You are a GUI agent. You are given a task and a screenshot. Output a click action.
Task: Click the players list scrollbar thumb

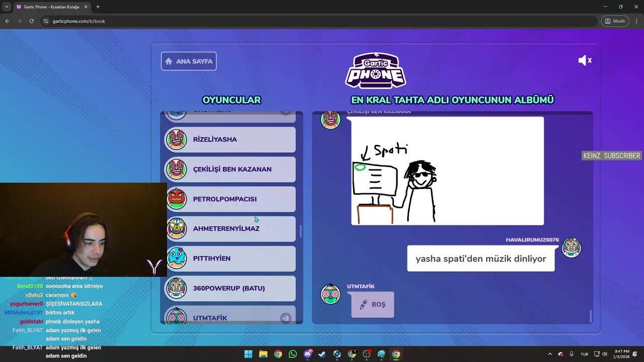coord(300,231)
